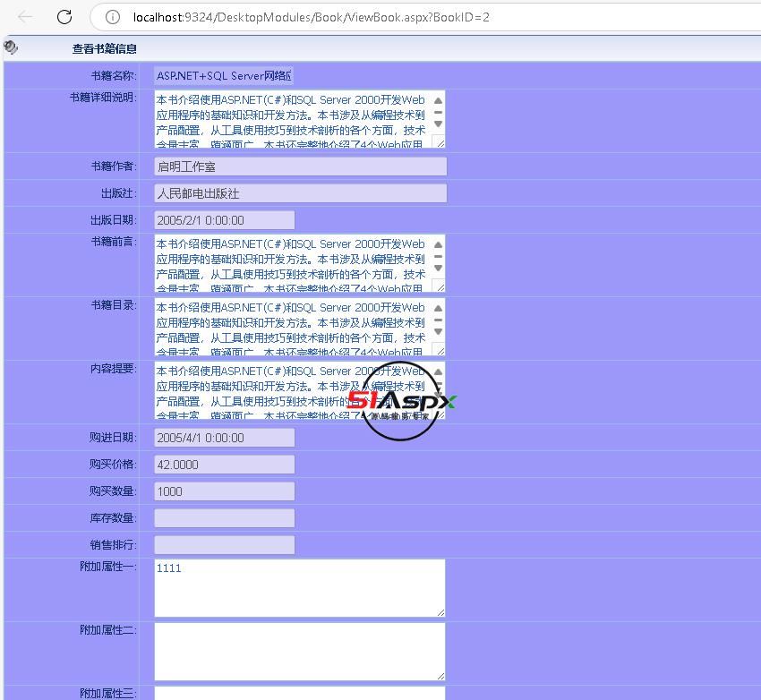Click the 查看书籍信息 header title
This screenshot has width=761, height=700.
(105, 49)
